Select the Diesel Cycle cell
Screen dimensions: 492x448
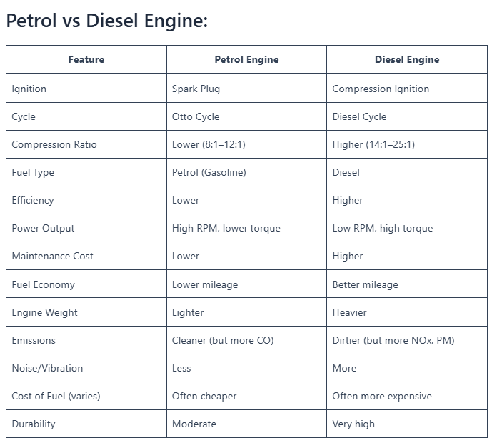click(407, 116)
